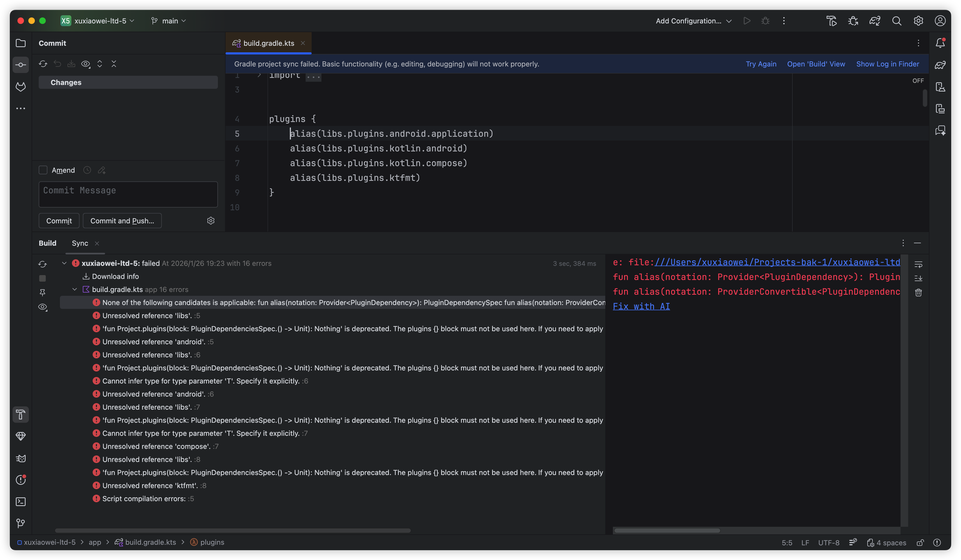
Task: Collapse the build.gradle.kts errors node
Action: (75, 289)
